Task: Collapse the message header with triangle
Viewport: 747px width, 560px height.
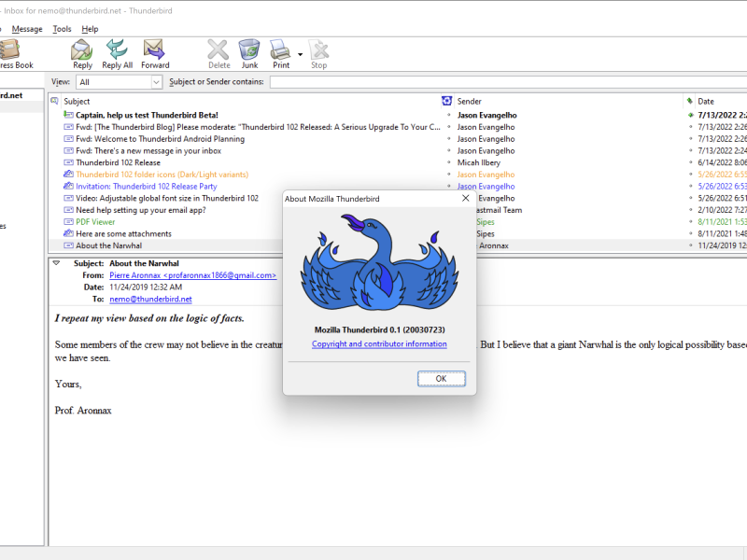Action: 56,263
